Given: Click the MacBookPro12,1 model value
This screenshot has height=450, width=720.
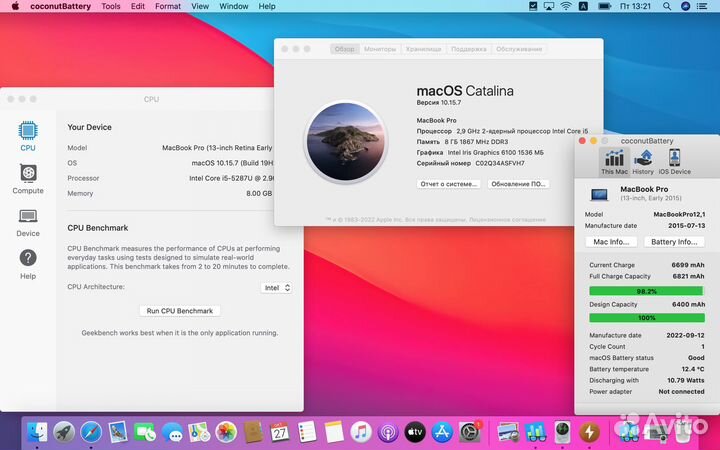Looking at the screenshot, I should 679,214.
